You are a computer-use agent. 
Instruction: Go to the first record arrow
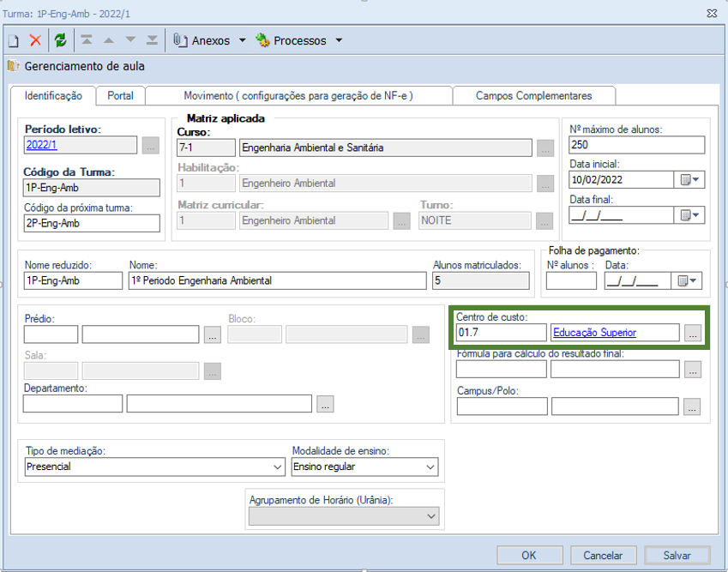click(x=87, y=40)
